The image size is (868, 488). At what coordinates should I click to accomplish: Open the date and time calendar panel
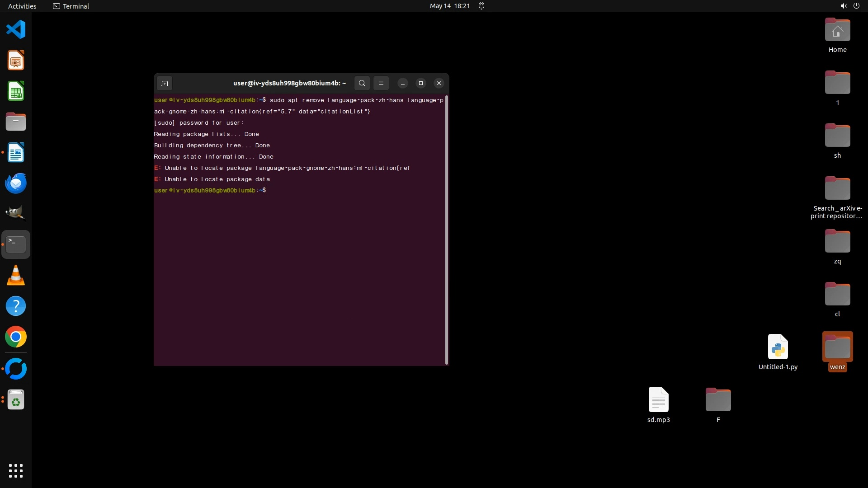tap(449, 6)
